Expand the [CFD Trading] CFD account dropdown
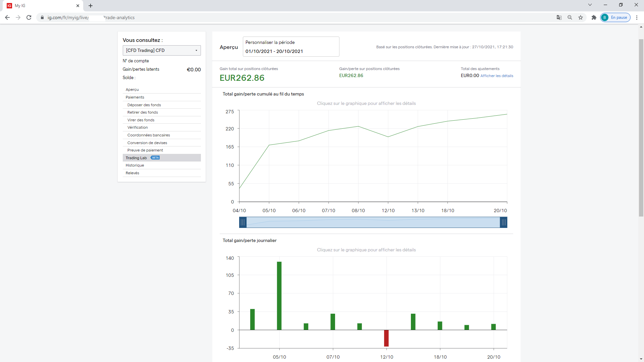 162,50
